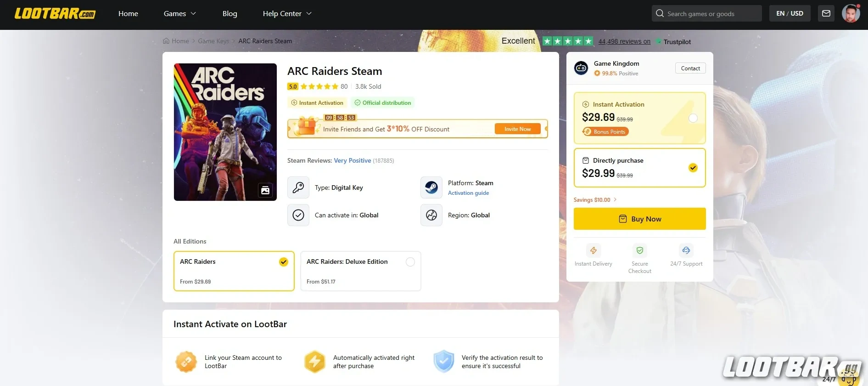
Task: Contact the Game Kingdom seller
Action: (690, 68)
